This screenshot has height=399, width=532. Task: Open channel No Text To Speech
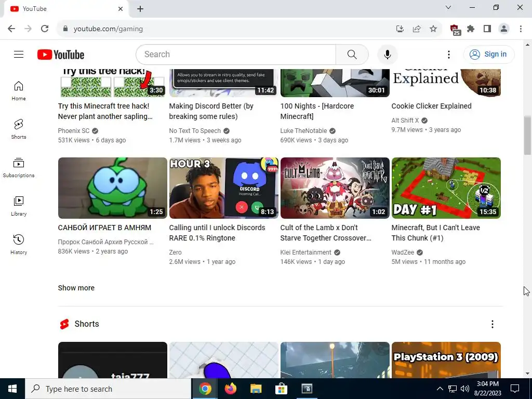click(x=195, y=130)
